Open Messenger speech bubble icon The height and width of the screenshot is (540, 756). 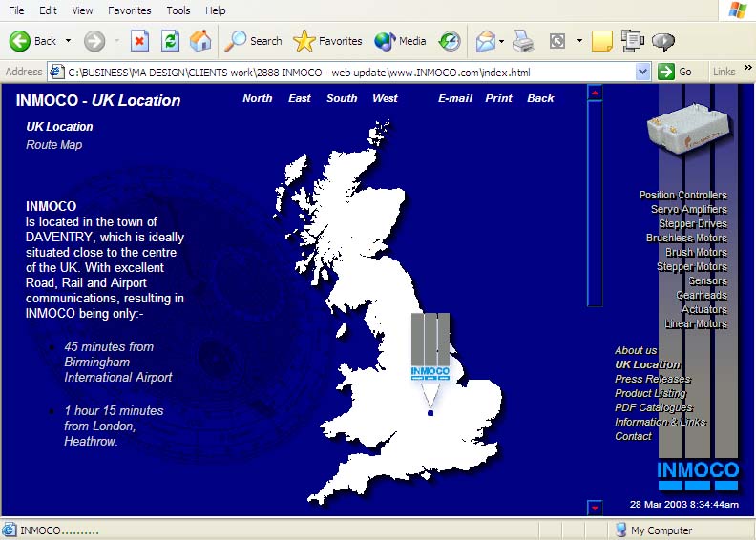(663, 42)
